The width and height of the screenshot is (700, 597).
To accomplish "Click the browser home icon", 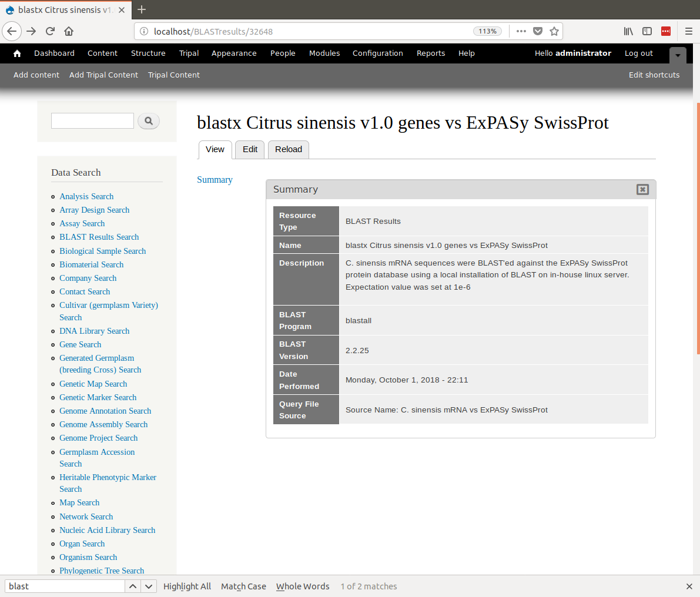I will click(x=69, y=31).
